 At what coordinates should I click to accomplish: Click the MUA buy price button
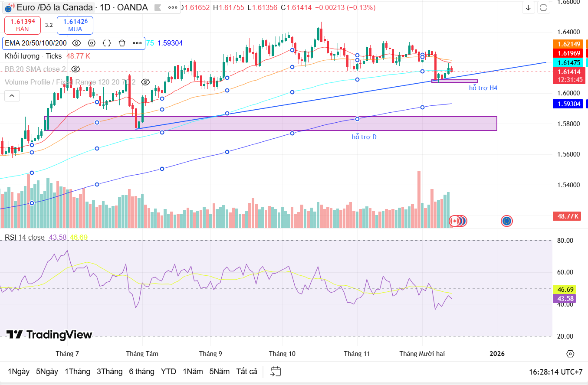click(x=75, y=25)
